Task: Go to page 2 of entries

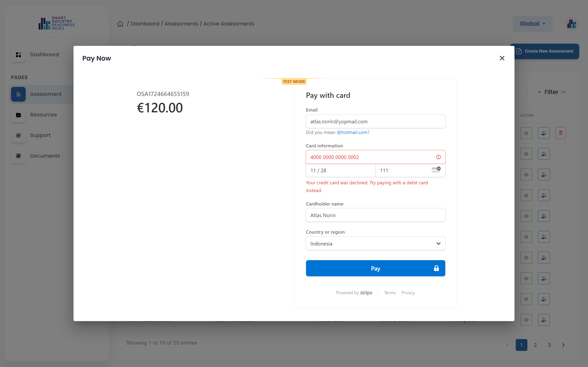Action: (535, 345)
